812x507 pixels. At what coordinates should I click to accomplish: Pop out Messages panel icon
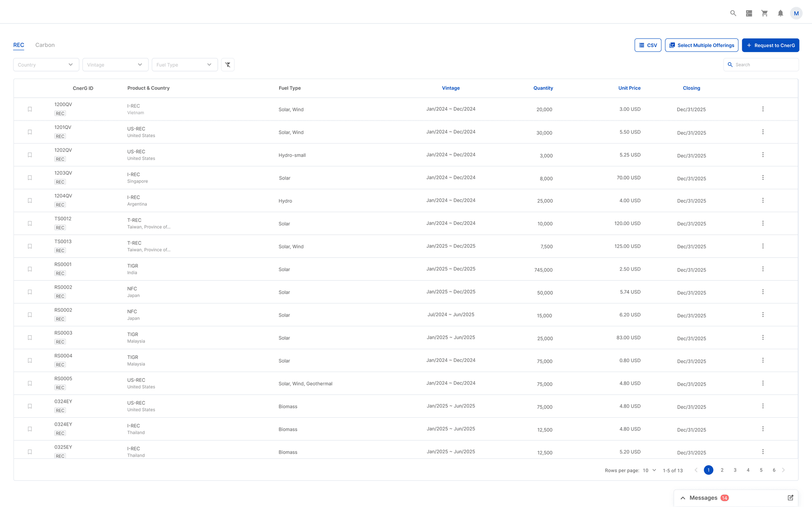tap(790, 498)
